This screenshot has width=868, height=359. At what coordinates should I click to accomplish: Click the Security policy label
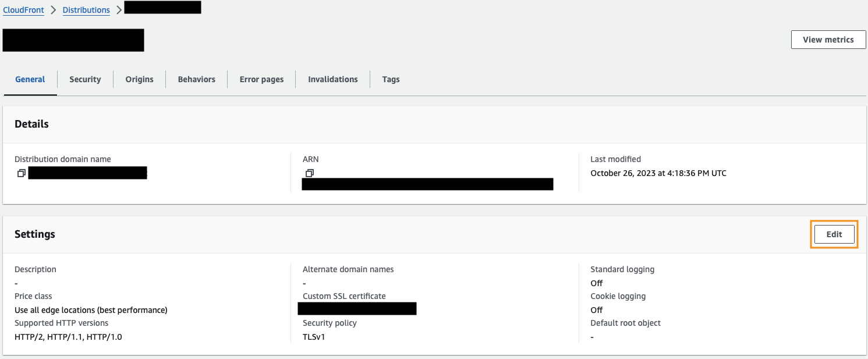330,323
